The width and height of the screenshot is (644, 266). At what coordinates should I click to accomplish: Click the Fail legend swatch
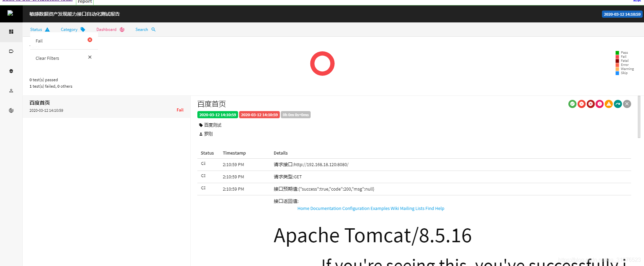(617, 57)
